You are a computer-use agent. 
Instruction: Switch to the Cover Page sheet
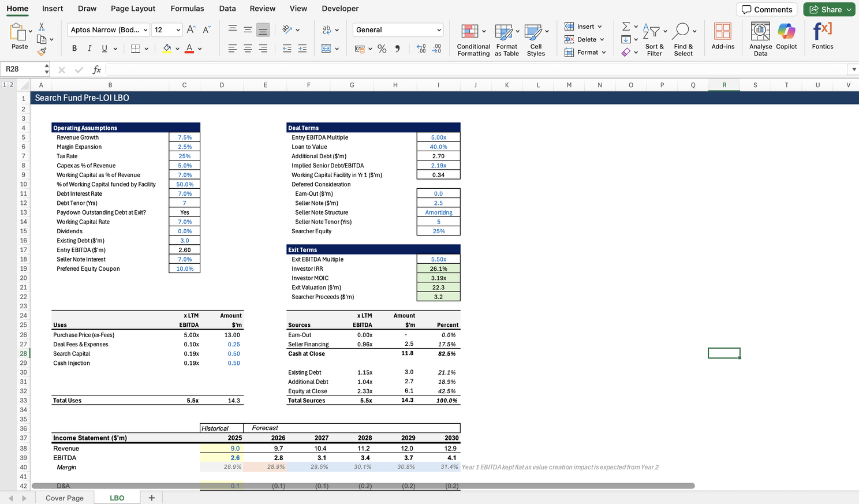[65, 498]
